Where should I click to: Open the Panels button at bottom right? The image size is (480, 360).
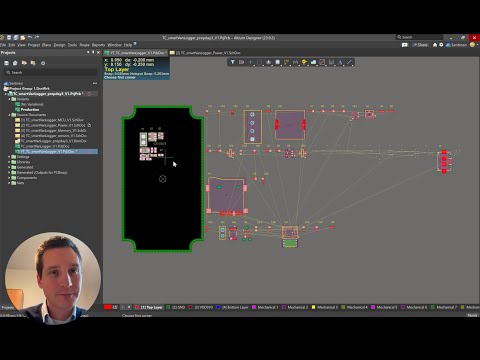tap(472, 315)
